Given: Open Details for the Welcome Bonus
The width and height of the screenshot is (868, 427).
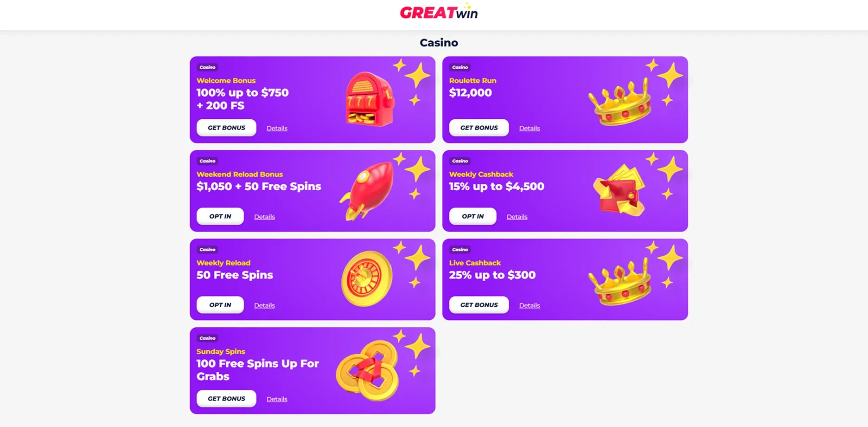Looking at the screenshot, I should point(277,128).
